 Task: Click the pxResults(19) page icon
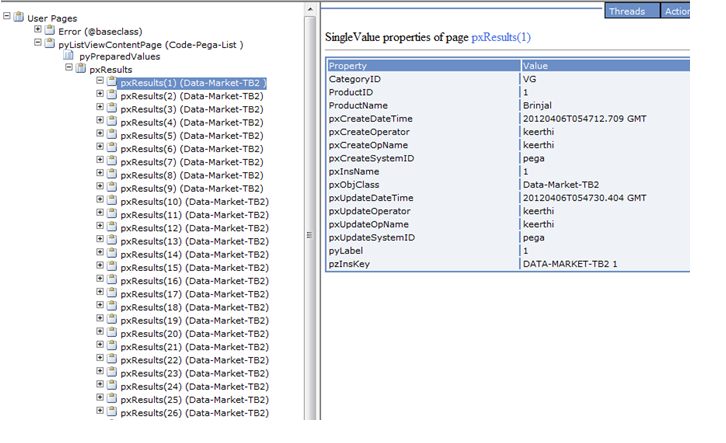pos(112,319)
